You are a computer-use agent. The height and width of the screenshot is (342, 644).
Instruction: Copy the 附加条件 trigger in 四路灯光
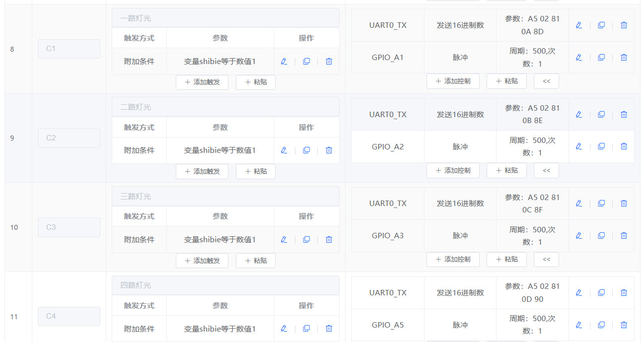point(306,329)
